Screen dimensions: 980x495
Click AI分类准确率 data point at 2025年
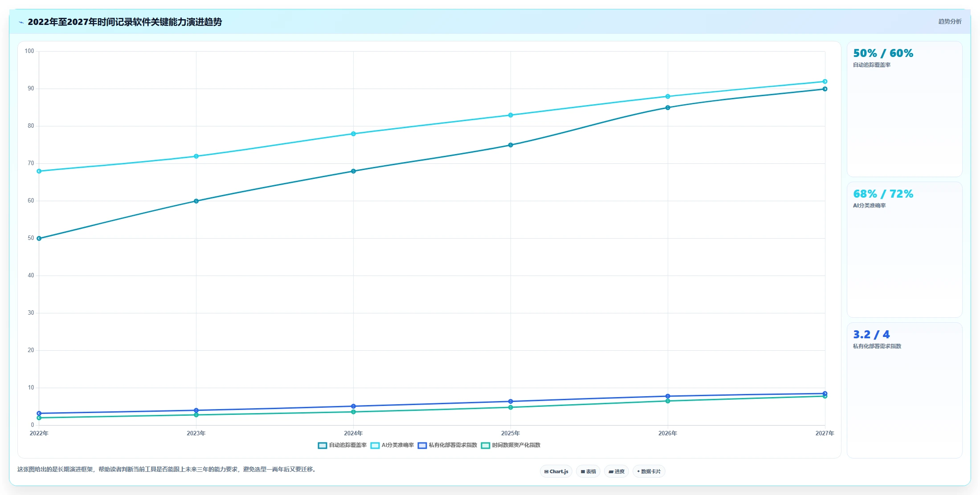(x=510, y=115)
